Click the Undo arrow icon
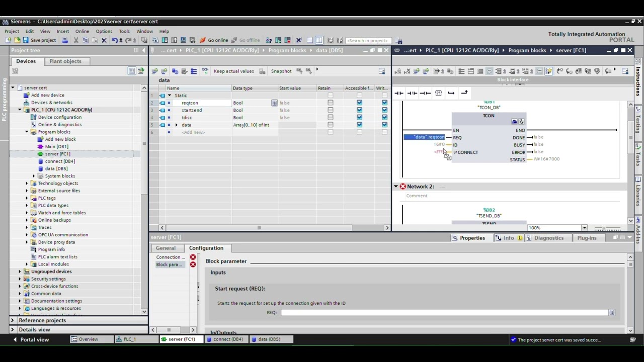Screen dimensions: 644x362 coord(115,40)
